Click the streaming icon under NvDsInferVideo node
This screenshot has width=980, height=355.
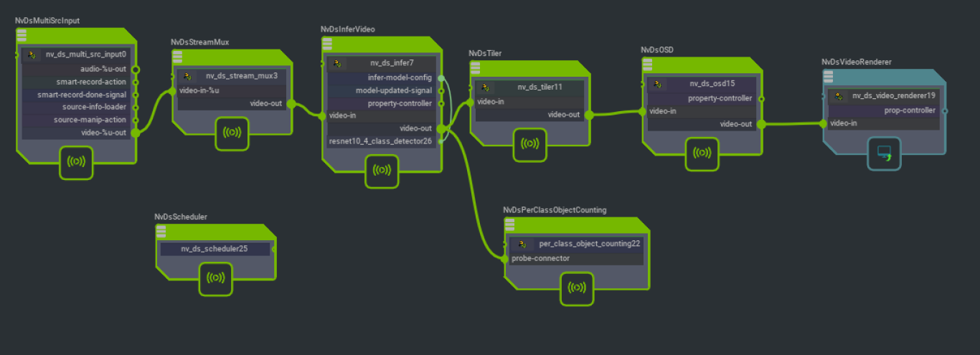[x=382, y=171]
